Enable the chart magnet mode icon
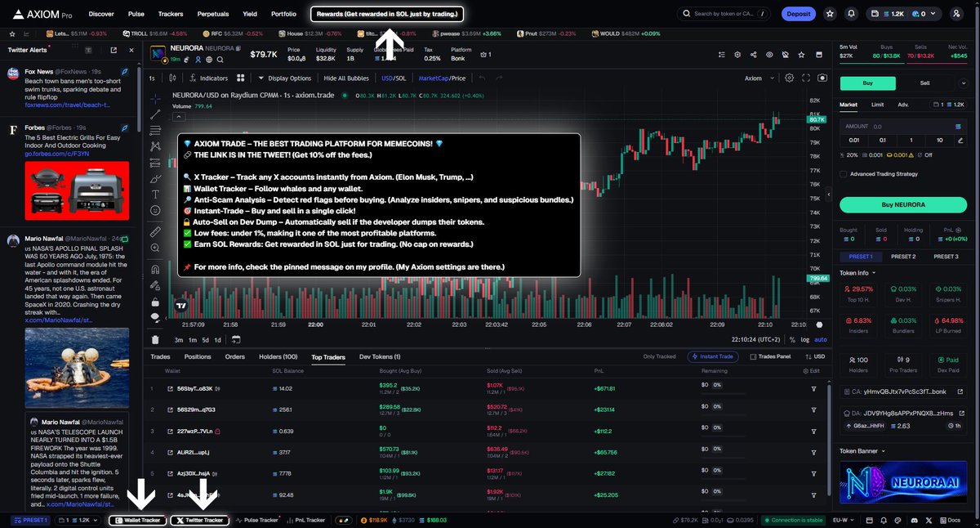 pos(155,270)
